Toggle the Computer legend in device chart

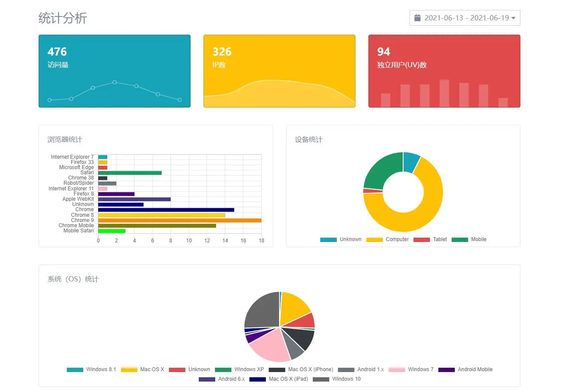pyautogui.click(x=387, y=239)
